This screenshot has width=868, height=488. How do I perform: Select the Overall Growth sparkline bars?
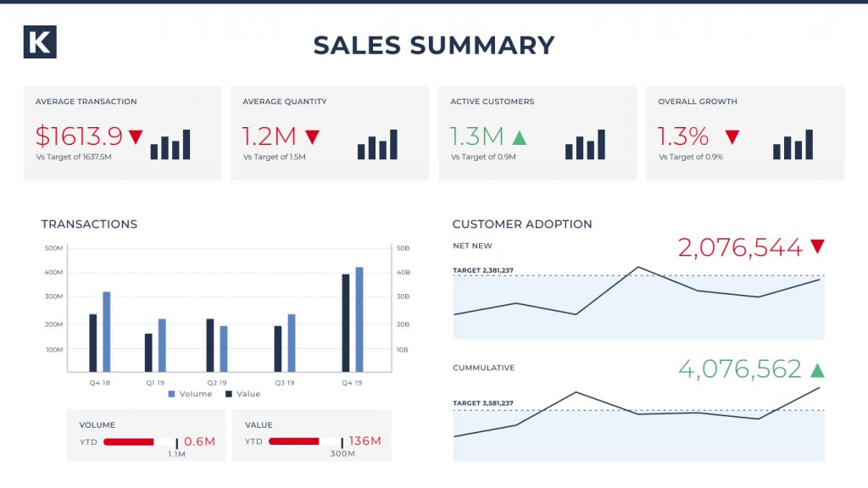(793, 144)
